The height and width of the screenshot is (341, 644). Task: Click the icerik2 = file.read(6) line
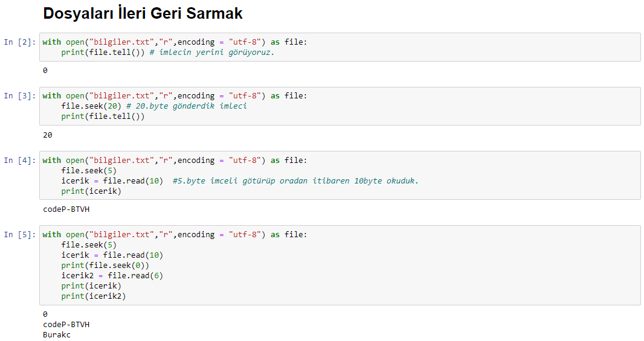(x=112, y=275)
